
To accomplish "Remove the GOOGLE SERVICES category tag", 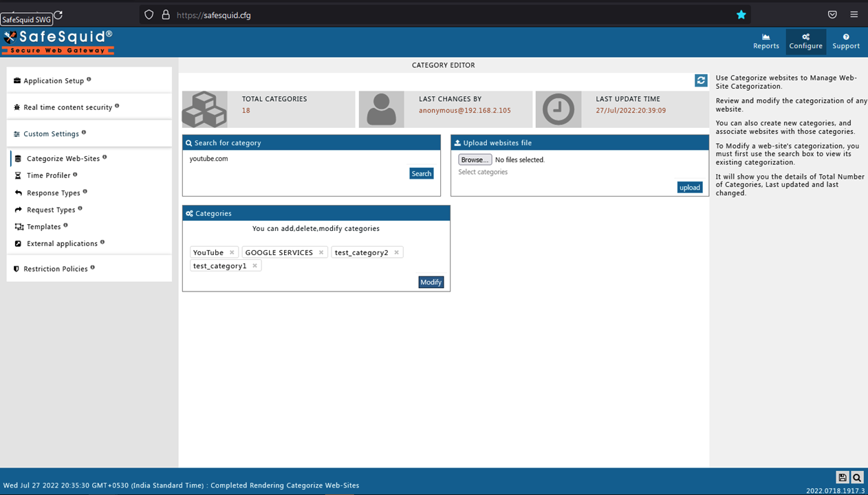I will tap(321, 252).
